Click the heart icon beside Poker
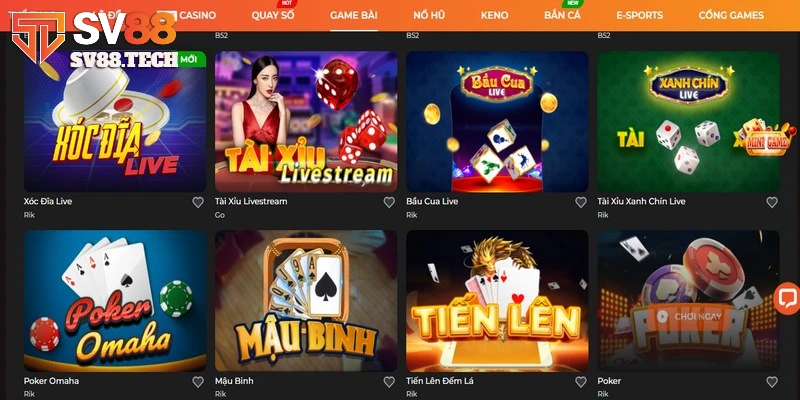Image resolution: width=800 pixels, height=400 pixels. click(772, 382)
